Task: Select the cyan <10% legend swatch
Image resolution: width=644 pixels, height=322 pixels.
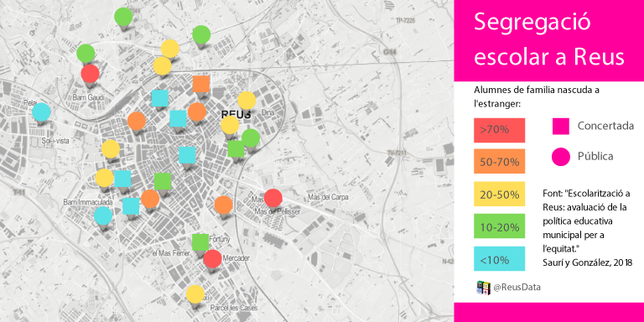Action: tap(500, 259)
